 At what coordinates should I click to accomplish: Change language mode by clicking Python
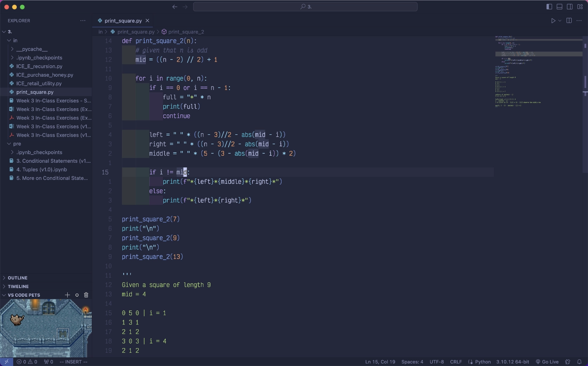[482, 362]
